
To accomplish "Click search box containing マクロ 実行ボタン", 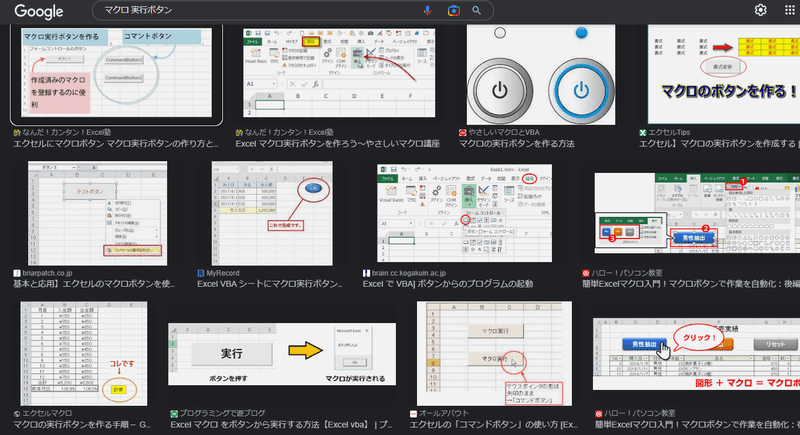I will tap(293, 10).
